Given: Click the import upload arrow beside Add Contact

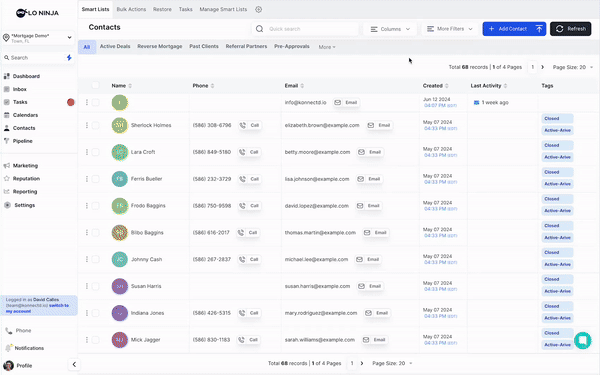Looking at the screenshot, I should [539, 29].
